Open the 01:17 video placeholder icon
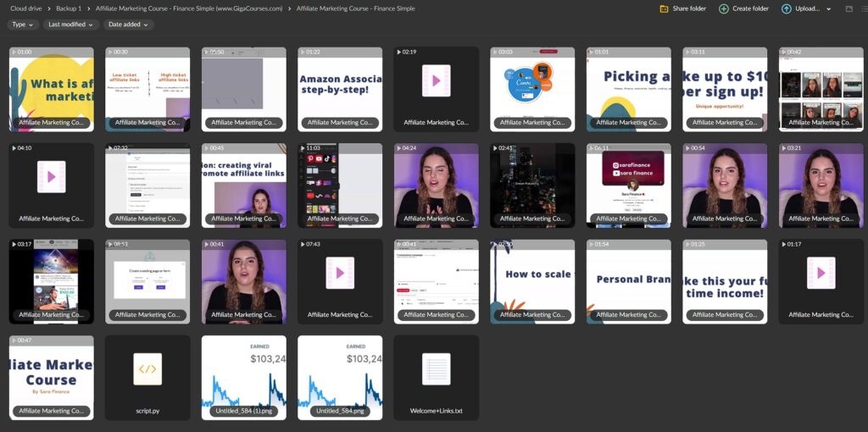Viewport: 868px width, 432px height. (x=821, y=273)
